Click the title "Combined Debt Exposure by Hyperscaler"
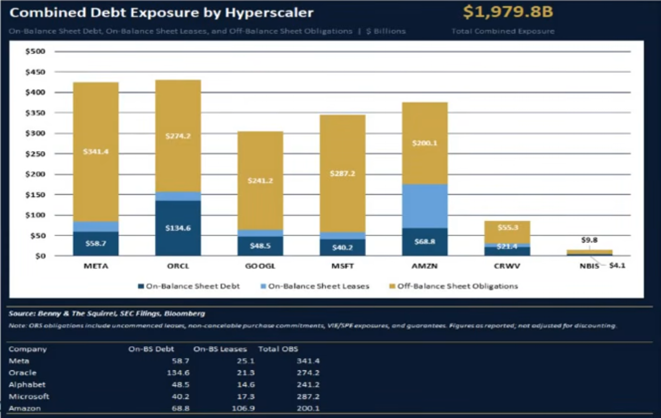 point(161,13)
